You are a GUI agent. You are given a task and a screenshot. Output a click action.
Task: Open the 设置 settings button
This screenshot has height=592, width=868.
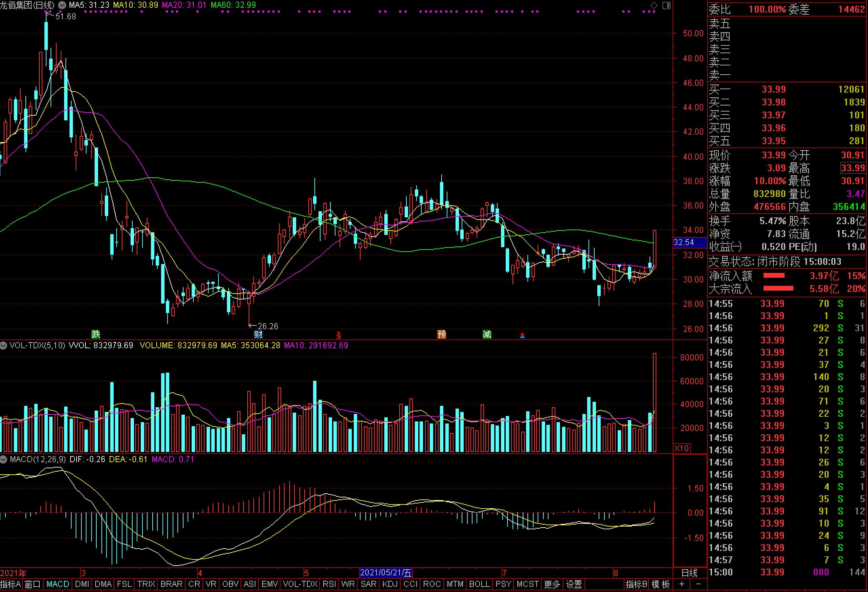(574, 584)
